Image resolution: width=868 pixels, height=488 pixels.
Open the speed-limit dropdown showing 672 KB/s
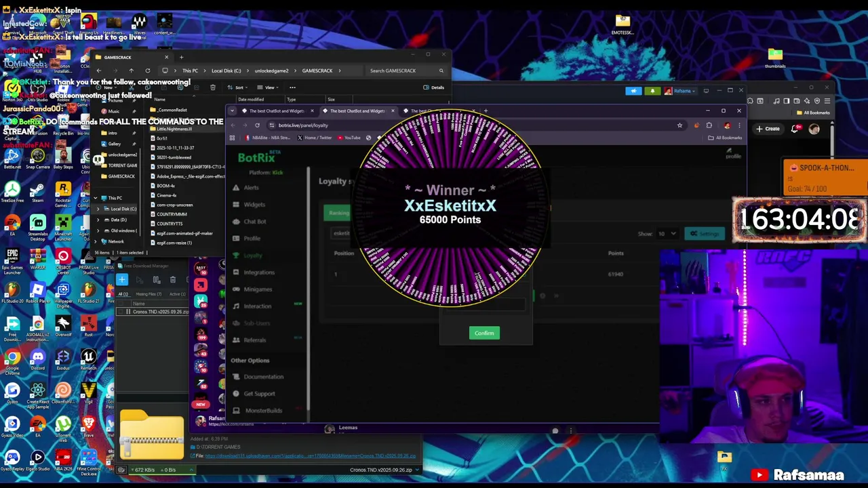pos(191,470)
